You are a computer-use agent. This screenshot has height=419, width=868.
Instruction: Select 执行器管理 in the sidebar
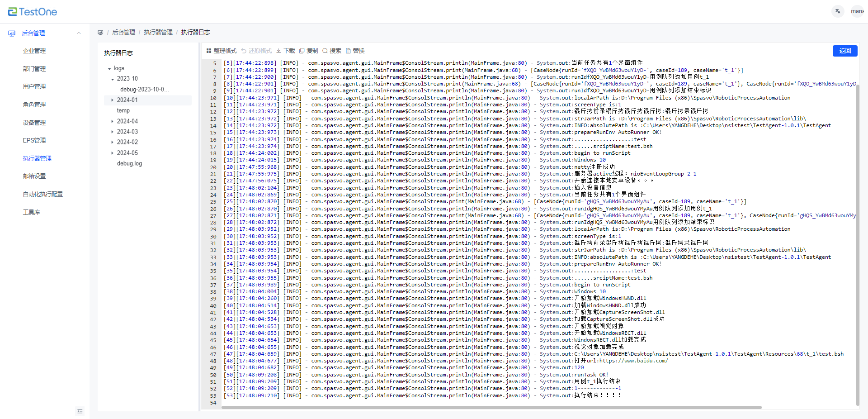[x=37, y=158]
